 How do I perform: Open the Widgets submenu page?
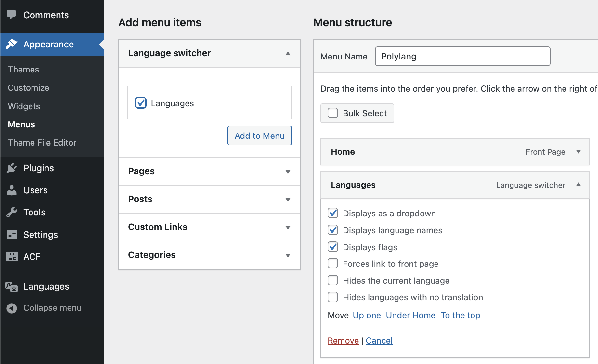[x=24, y=106]
